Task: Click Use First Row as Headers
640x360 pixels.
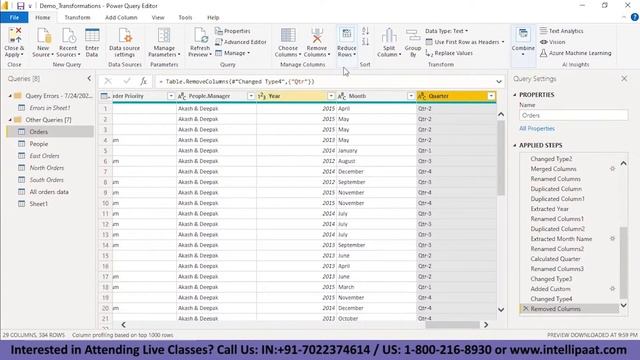Action: point(464,42)
